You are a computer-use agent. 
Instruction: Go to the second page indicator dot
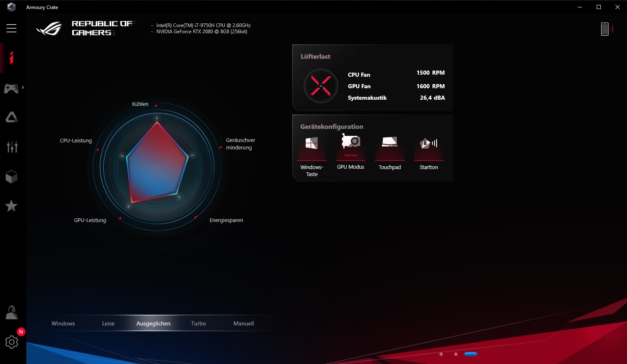[456, 354]
